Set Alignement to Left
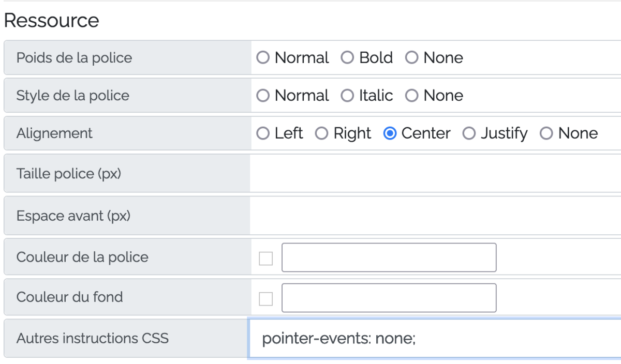 click(263, 133)
